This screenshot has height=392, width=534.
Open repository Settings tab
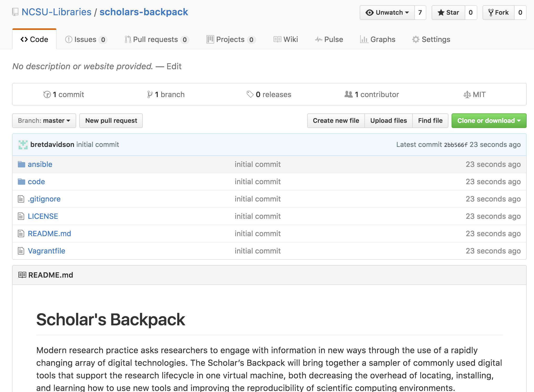(431, 39)
